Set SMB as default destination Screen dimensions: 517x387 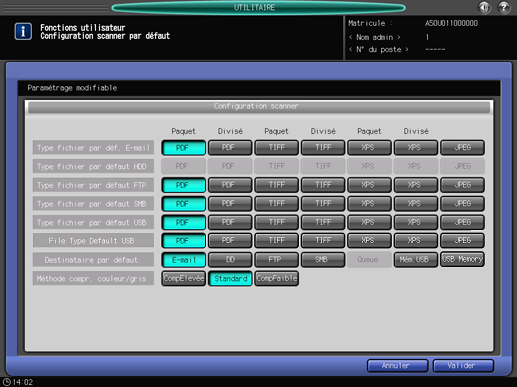click(323, 260)
